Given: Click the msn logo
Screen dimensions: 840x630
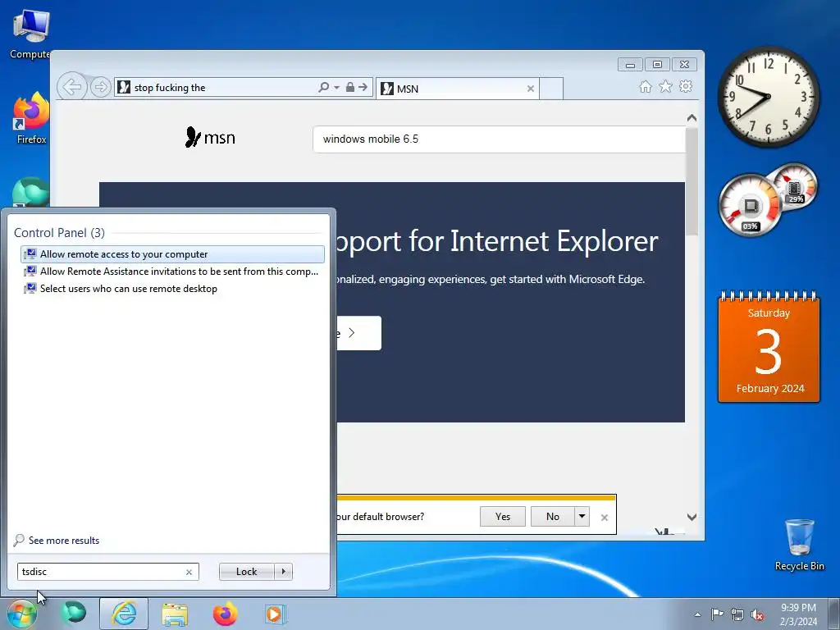Looking at the screenshot, I should tap(210, 138).
